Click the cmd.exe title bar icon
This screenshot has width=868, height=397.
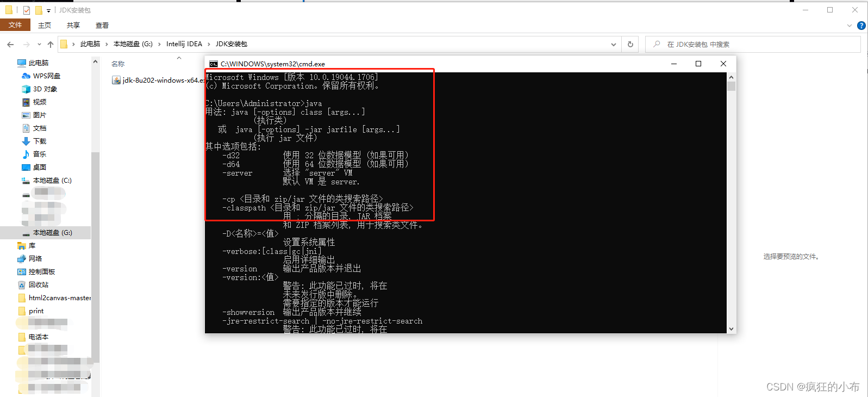click(x=214, y=64)
